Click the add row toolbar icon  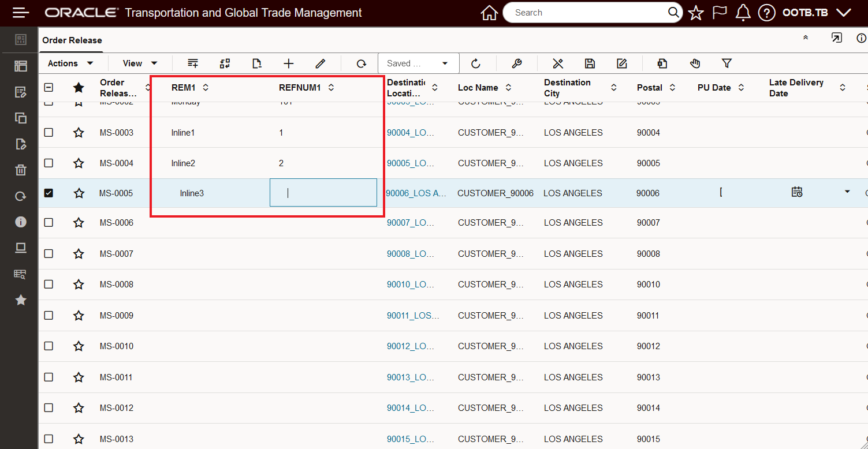point(193,63)
